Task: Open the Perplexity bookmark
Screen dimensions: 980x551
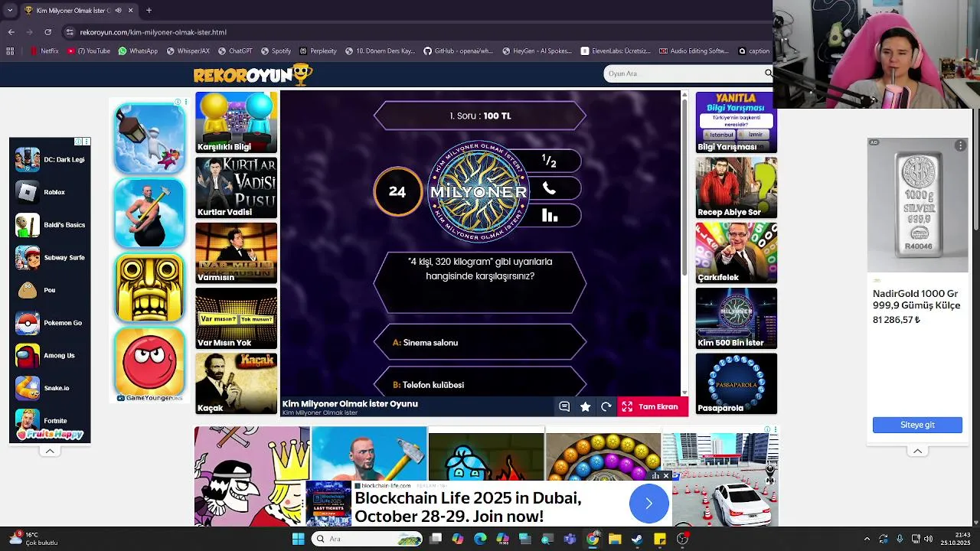Action: pos(318,51)
